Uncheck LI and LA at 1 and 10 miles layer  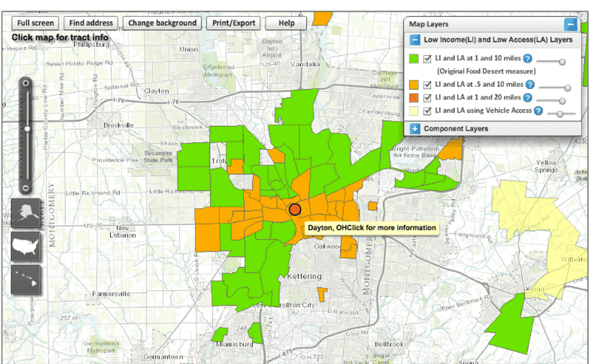427,59
